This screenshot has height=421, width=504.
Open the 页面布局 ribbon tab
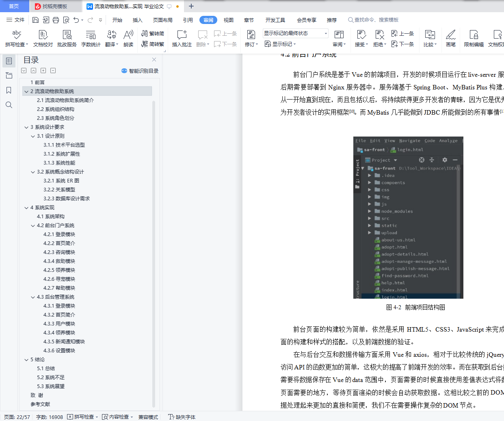coord(163,20)
